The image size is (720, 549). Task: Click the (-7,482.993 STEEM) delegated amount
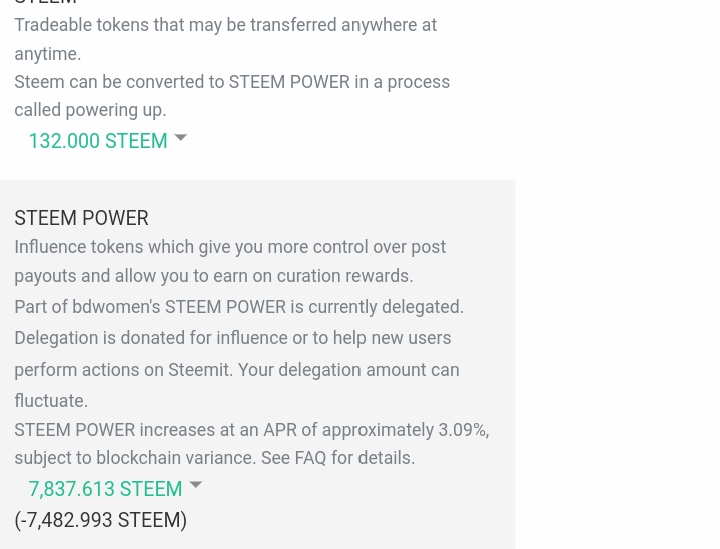pos(100,520)
